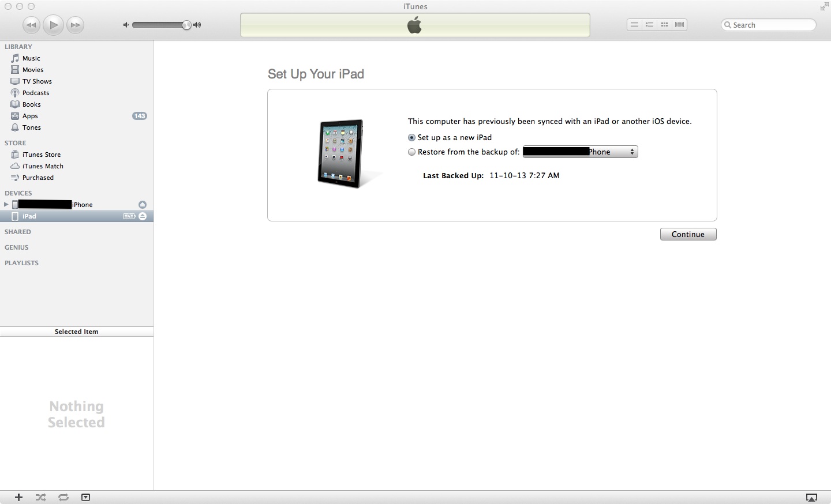831x504 pixels.
Task: Click the search magnifier icon
Action: click(x=728, y=25)
